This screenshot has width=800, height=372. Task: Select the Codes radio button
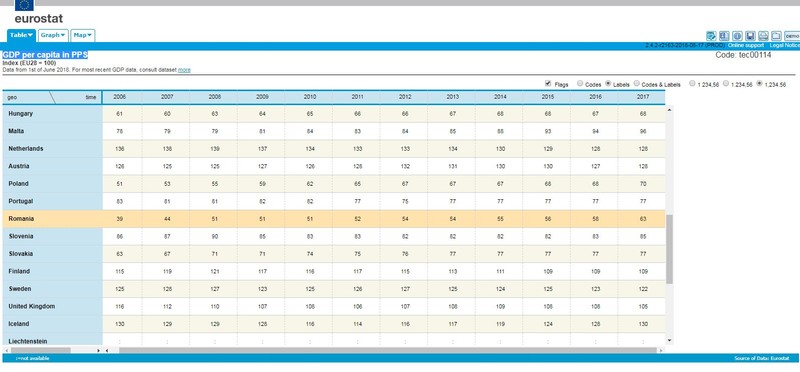tap(580, 83)
